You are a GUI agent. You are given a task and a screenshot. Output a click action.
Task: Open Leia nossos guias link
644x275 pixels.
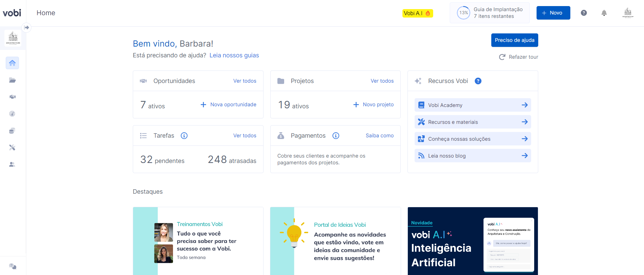234,55
